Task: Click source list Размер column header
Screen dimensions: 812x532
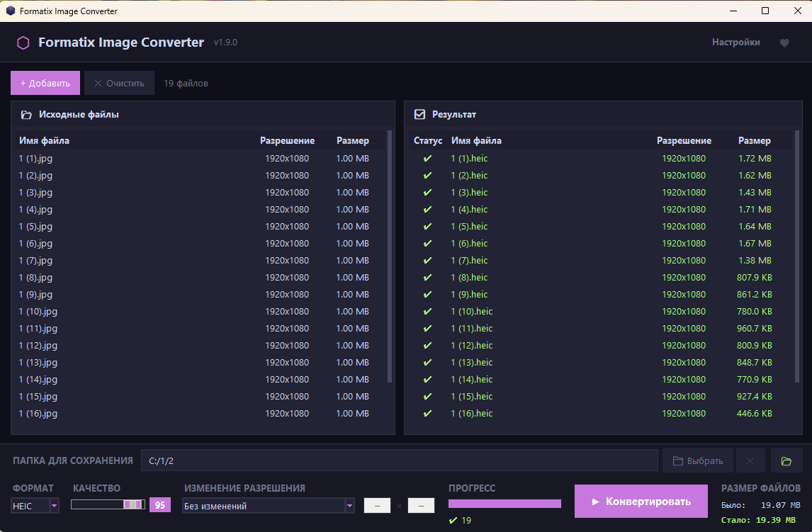Action: pos(353,140)
